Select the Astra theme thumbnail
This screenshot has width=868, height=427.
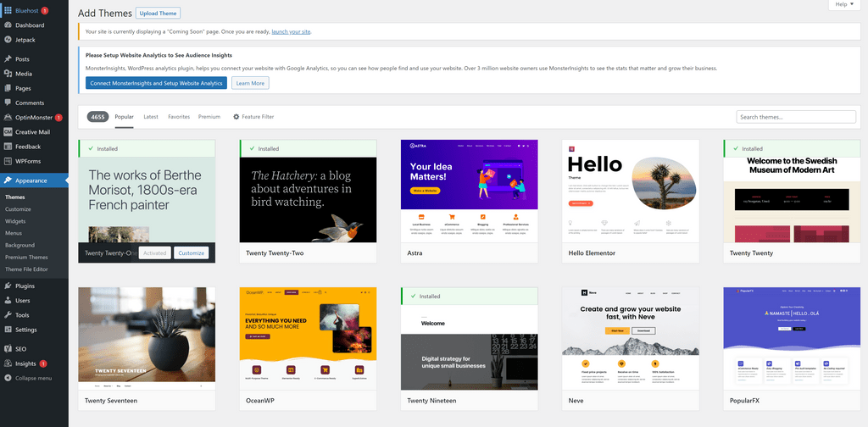pyautogui.click(x=470, y=191)
